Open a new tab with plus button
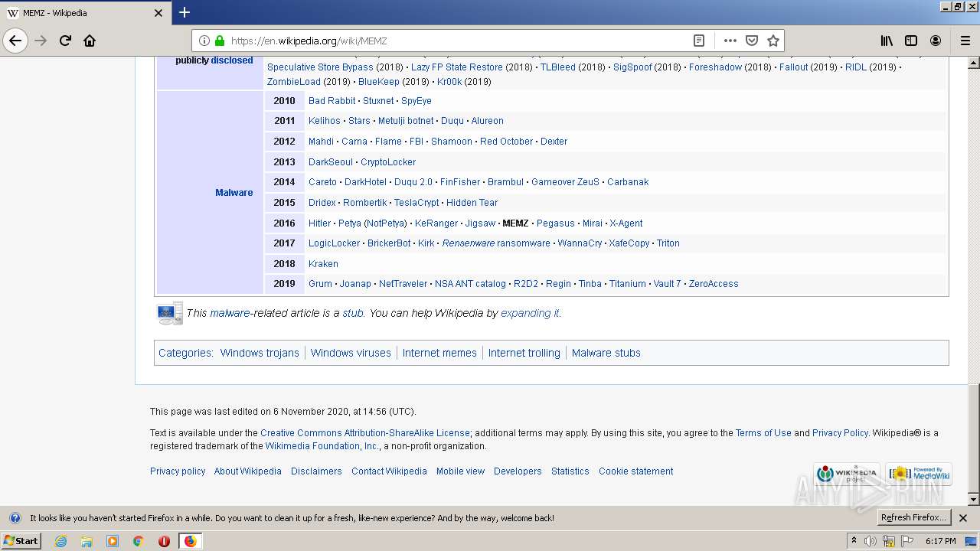The height and width of the screenshot is (551, 980). click(x=185, y=12)
